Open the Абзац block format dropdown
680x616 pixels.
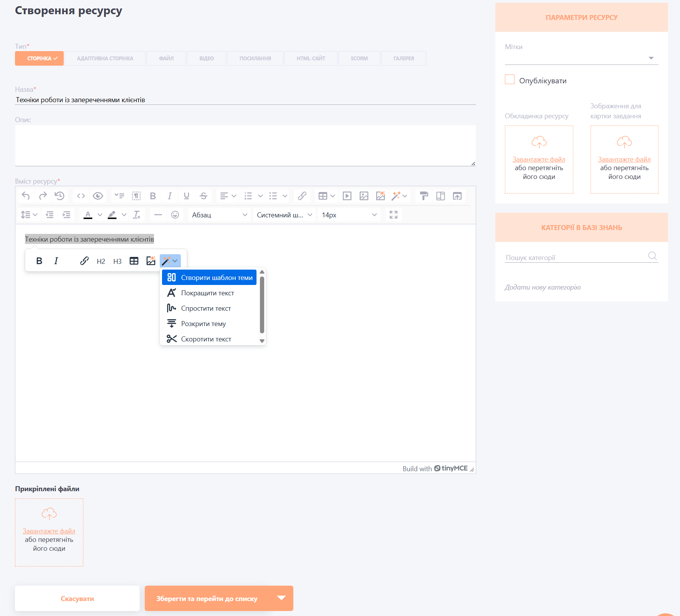click(x=220, y=215)
